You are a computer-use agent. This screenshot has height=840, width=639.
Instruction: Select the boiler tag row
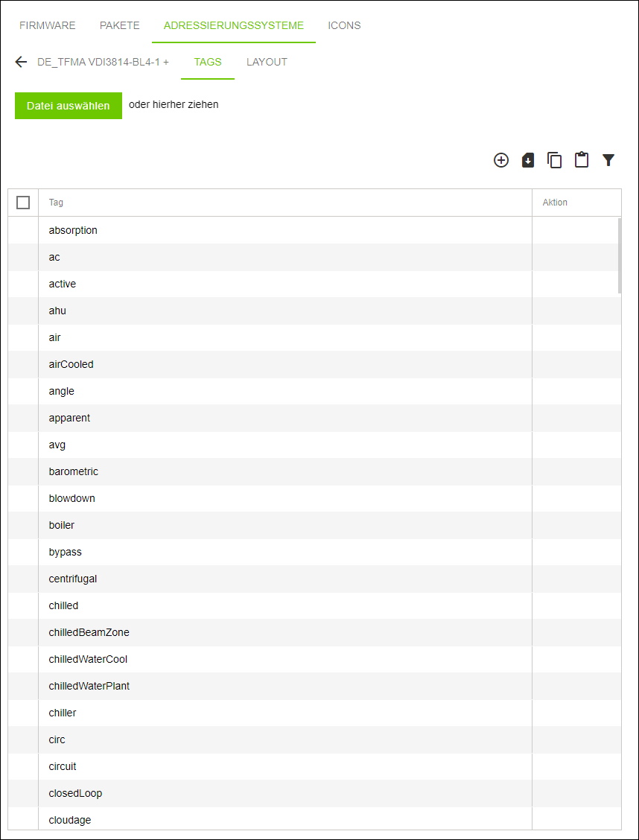314,525
